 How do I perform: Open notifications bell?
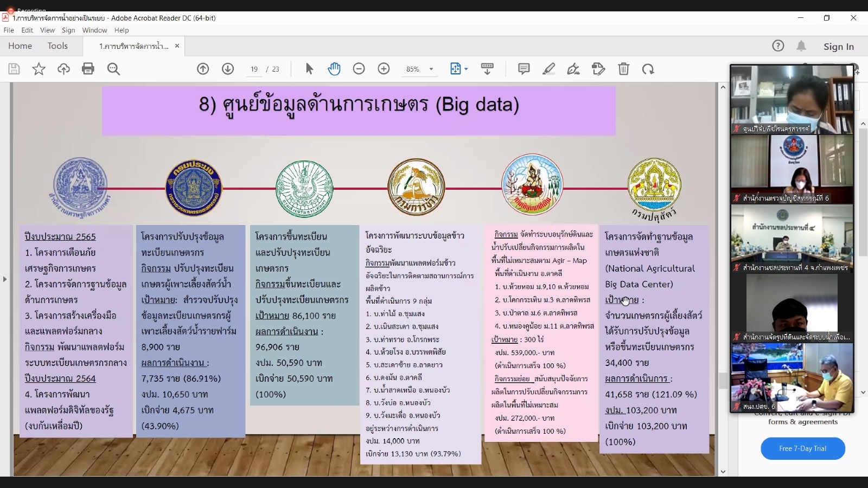click(x=801, y=46)
